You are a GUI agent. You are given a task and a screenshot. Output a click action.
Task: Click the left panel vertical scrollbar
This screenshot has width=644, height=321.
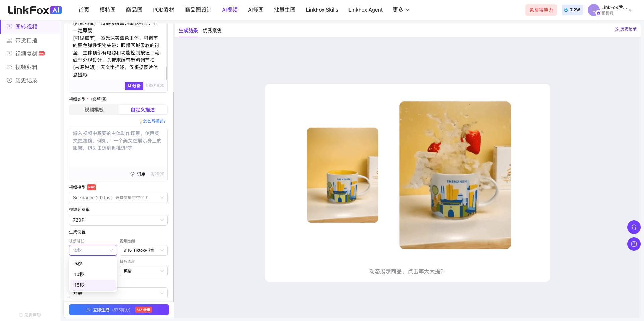click(x=173, y=196)
